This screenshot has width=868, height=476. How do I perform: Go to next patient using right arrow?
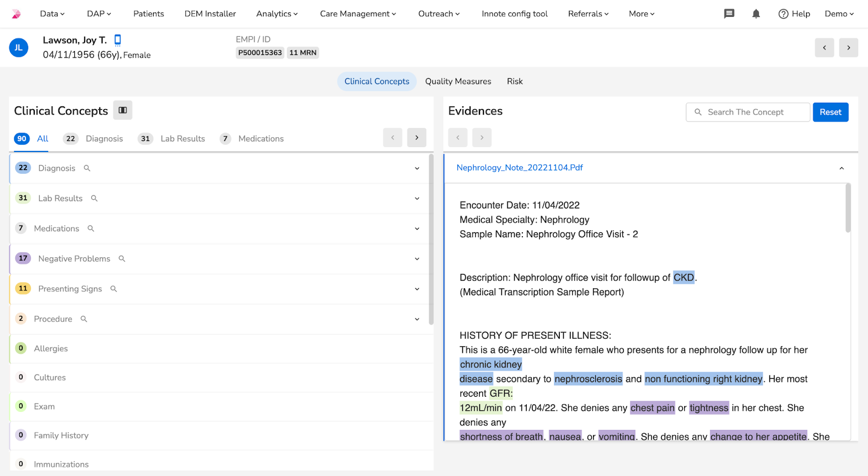[848, 48]
